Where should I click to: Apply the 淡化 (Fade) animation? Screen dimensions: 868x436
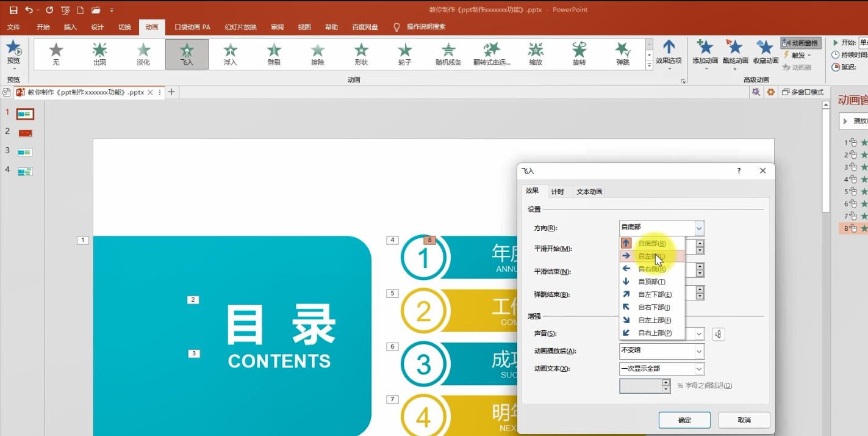point(143,54)
